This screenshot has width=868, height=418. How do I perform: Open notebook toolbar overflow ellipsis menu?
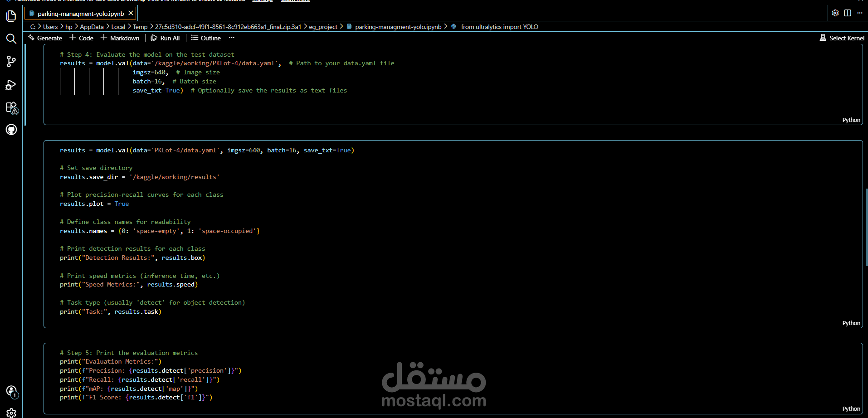click(x=232, y=38)
